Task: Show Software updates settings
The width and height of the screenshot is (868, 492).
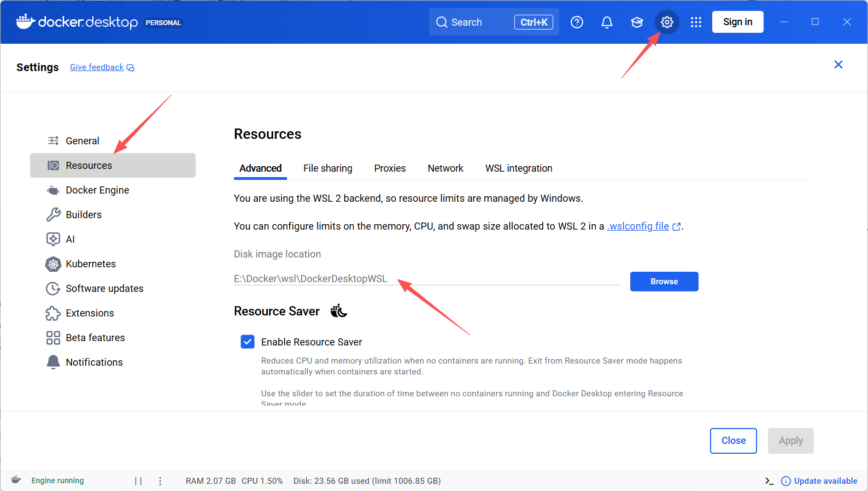Action: coord(113,289)
